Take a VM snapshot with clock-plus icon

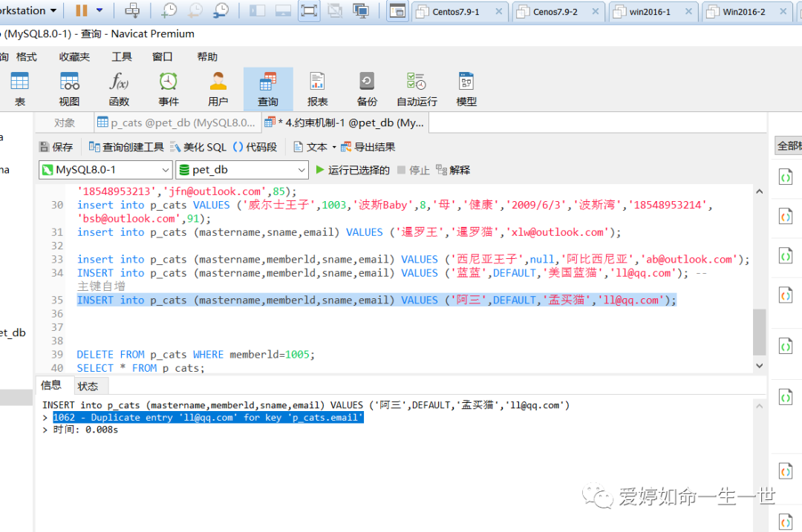click(x=169, y=10)
